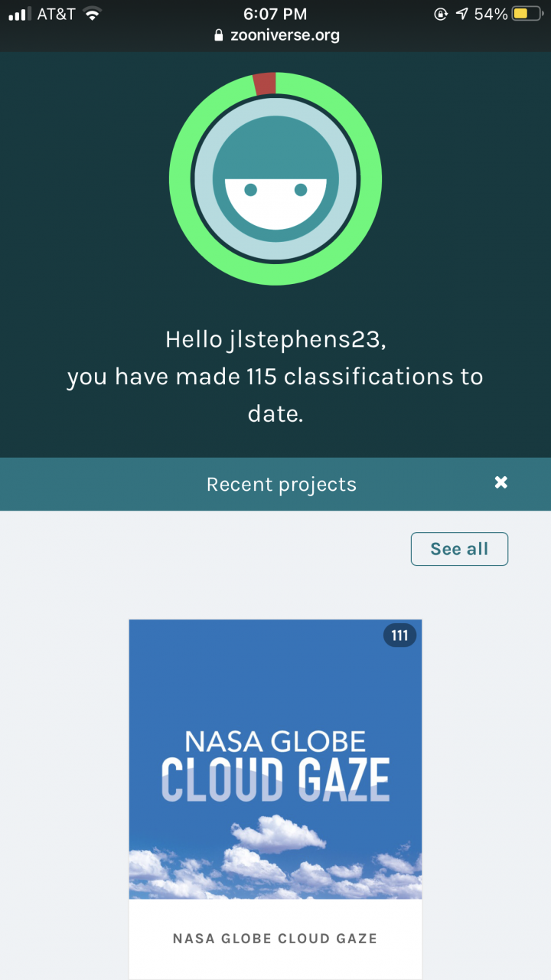The height and width of the screenshot is (980, 551).
Task: Tap the 54% battery percentage text
Action: [x=491, y=14]
